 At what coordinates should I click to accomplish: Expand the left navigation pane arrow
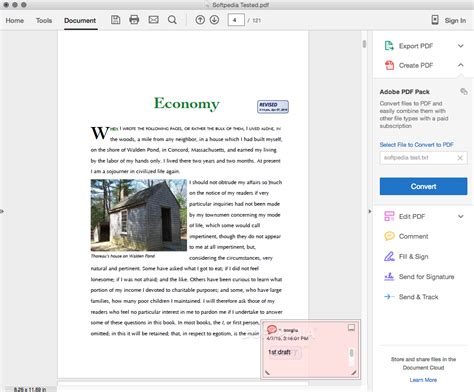[2, 211]
